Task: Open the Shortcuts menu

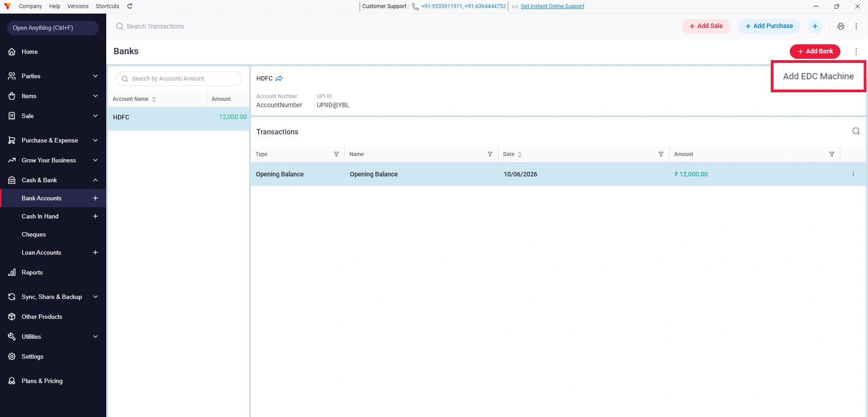Action: coord(108,6)
